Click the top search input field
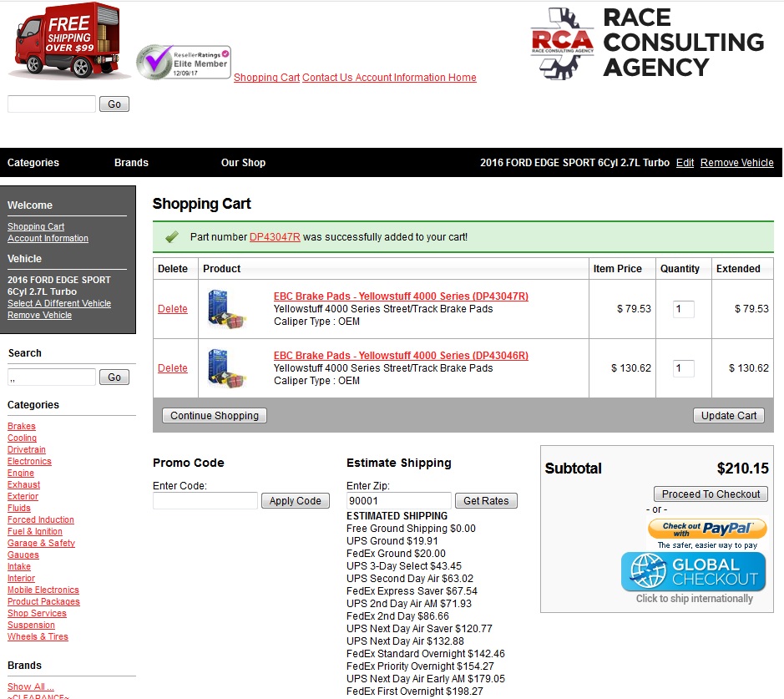The width and height of the screenshot is (784, 699). click(52, 104)
